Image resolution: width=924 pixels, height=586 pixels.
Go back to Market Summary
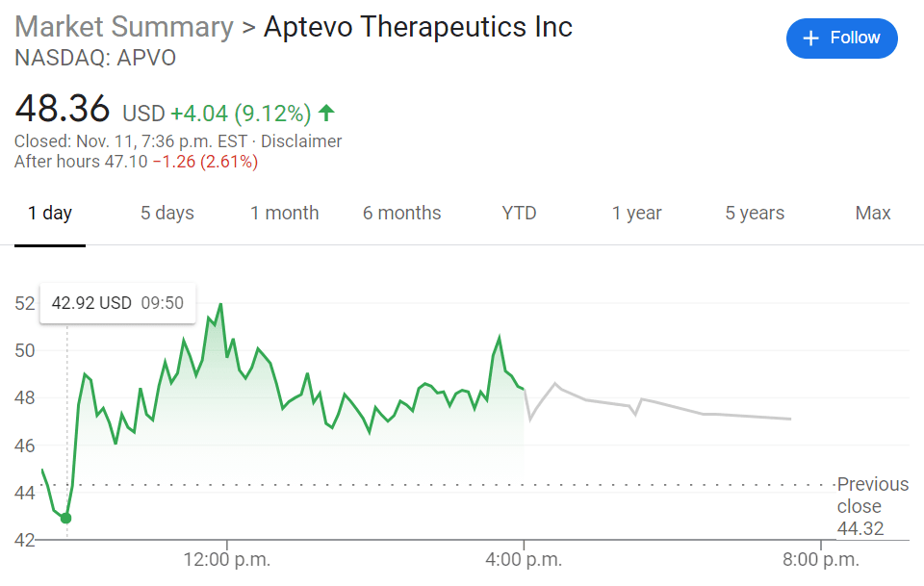[x=123, y=27]
